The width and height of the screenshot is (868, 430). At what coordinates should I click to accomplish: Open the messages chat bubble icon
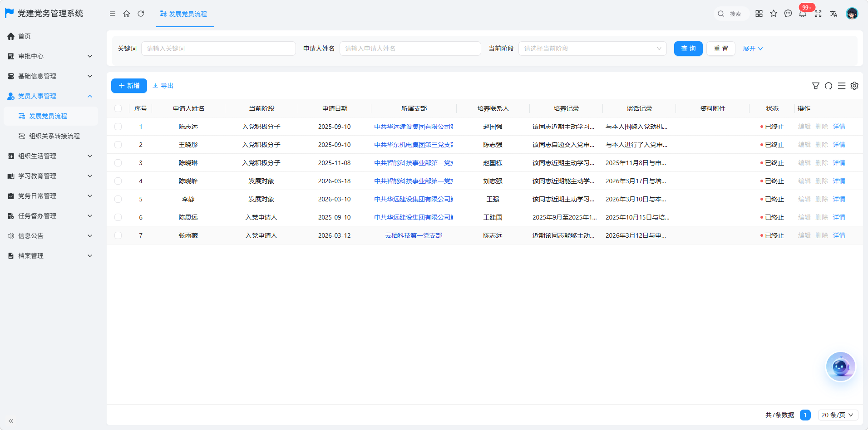788,14
